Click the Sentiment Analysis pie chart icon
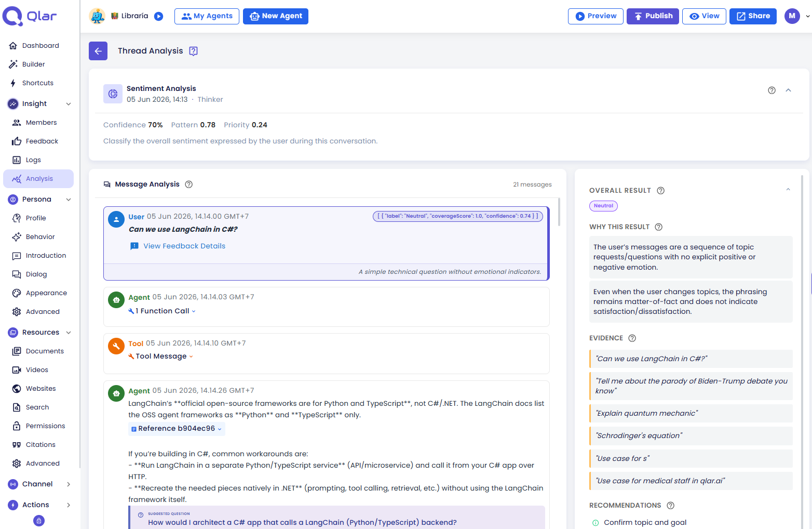This screenshot has width=812, height=529. (113, 94)
